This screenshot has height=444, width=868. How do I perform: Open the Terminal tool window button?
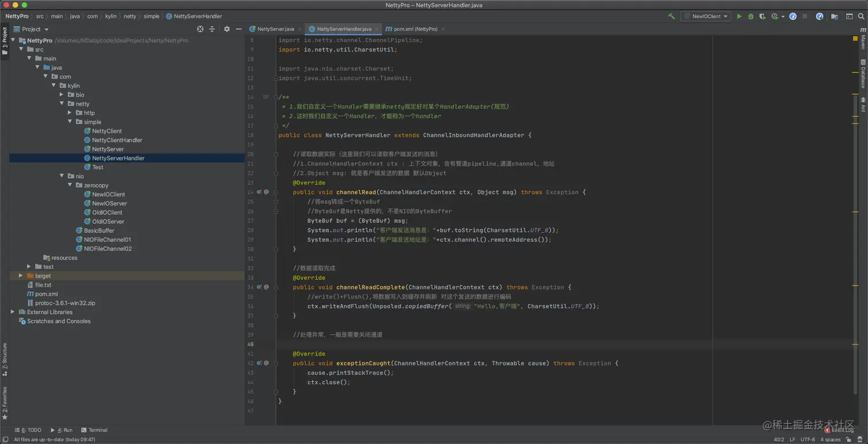coord(94,430)
